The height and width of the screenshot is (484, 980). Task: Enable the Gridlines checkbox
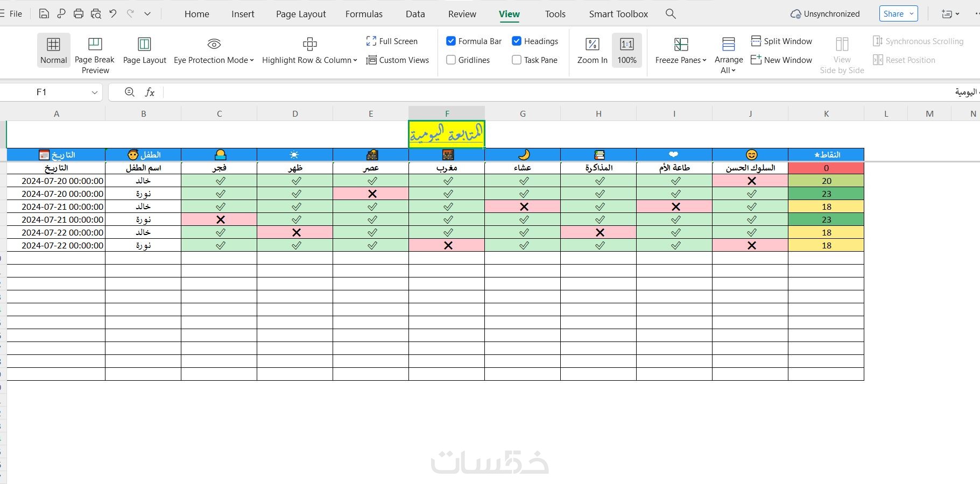(x=451, y=60)
